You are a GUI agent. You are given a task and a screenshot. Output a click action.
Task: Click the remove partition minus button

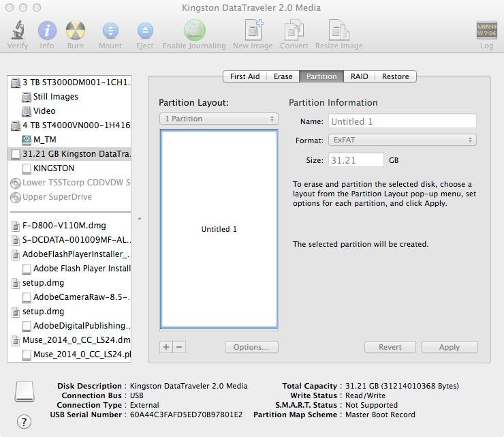tap(179, 347)
